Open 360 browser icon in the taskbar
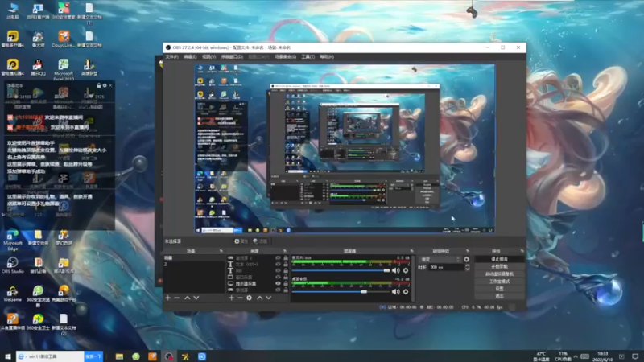This screenshot has width=644, height=362. point(136,356)
